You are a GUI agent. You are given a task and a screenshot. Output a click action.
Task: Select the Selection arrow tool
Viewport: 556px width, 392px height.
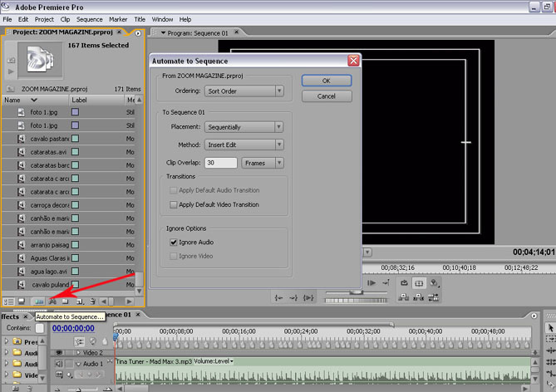click(550, 329)
